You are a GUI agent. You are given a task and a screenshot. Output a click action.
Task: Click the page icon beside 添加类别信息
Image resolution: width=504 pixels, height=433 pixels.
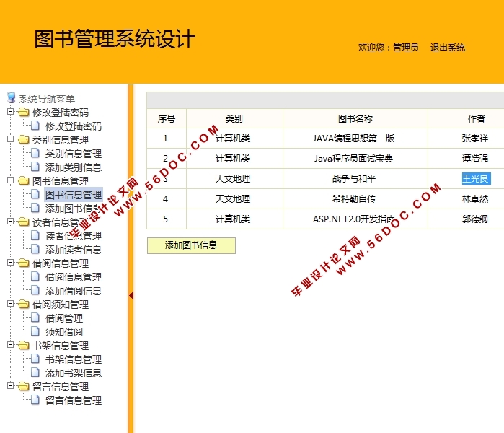(35, 167)
